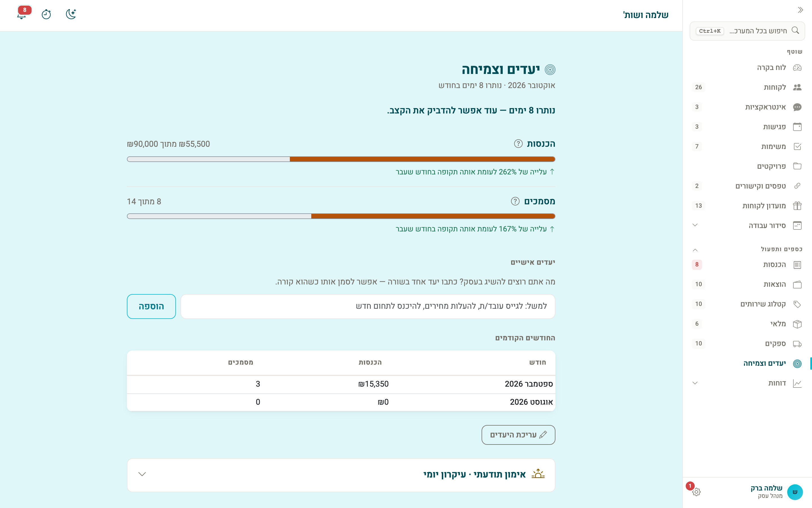The image size is (812, 508).
Task: Click the 'אוגוסט 2026' row in the table
Action: click(x=341, y=402)
